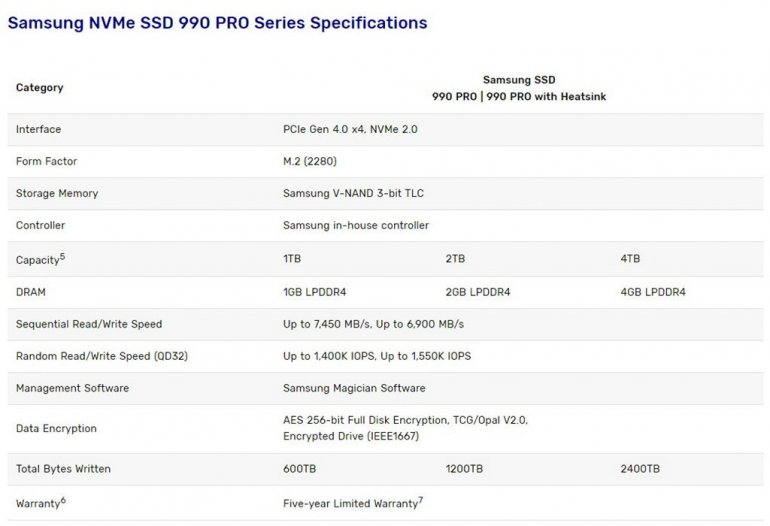Click the Random Read/Write Speed (QD32) label
Viewport: 770px width, 526px height.
click(x=97, y=356)
